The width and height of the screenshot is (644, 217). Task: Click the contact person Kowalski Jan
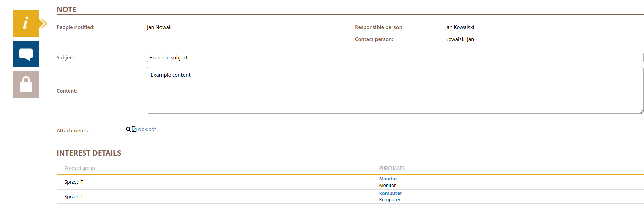459,39
